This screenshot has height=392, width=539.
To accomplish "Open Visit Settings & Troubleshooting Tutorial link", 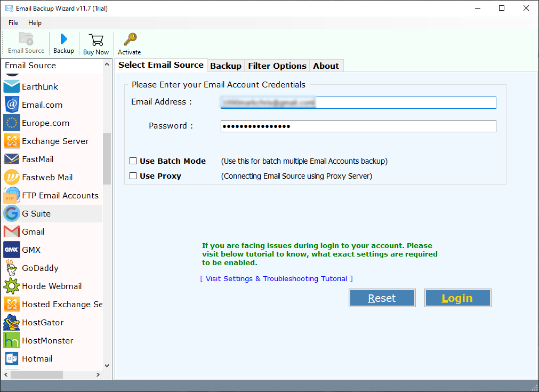I will point(276,278).
